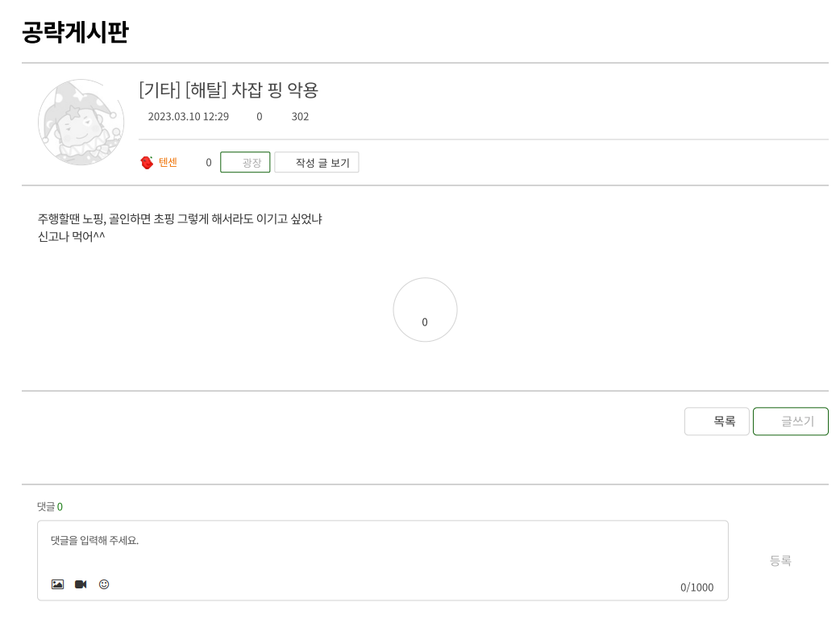Click the author nickname 텐센
The height and width of the screenshot is (644, 840).
click(x=167, y=162)
